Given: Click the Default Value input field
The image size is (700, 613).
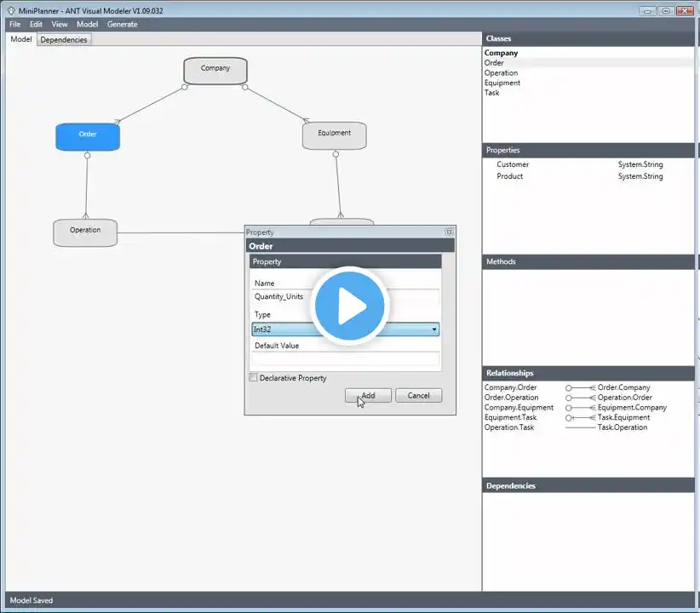Looking at the screenshot, I should click(346, 358).
